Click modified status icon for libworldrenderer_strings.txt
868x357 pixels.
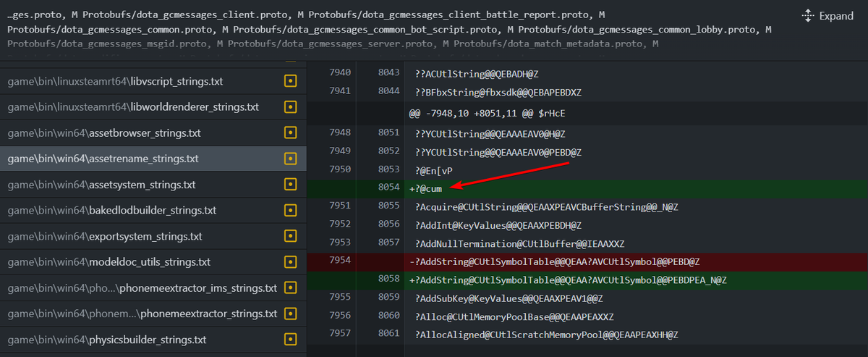click(291, 107)
